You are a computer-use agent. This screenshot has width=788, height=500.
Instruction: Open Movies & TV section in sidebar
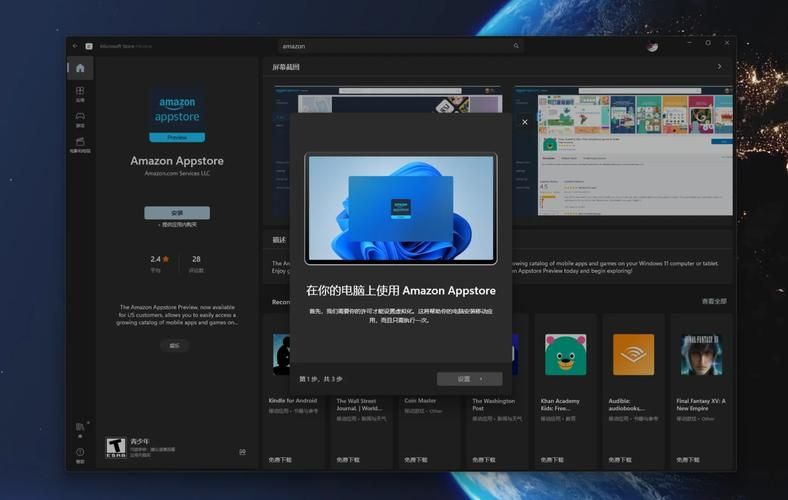tap(80, 145)
